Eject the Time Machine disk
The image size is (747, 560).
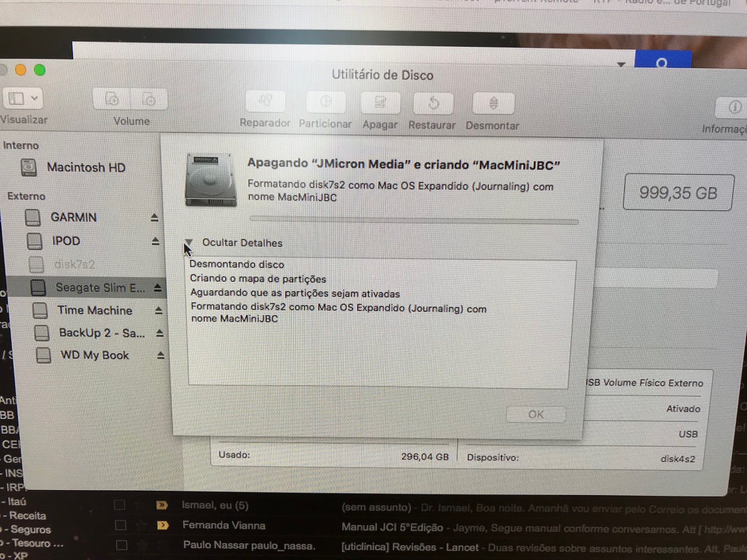159,311
